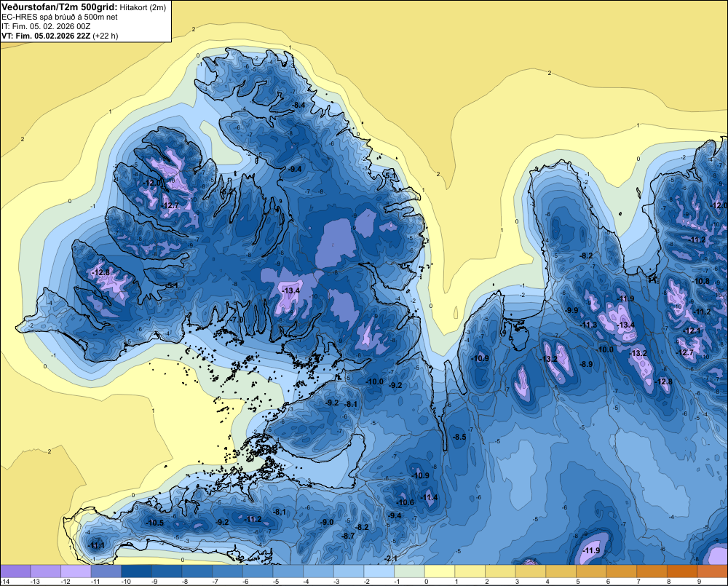Click the -11.1 temperature label

tap(96, 546)
